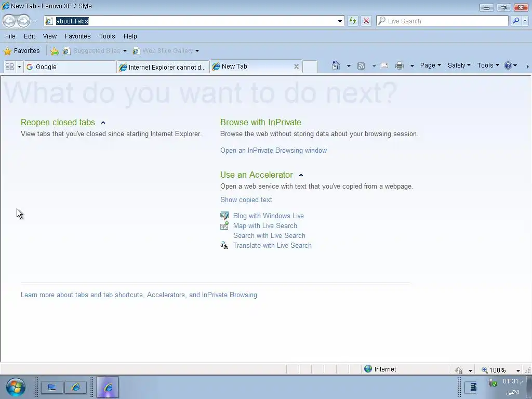Click the blue Help question mark icon
The height and width of the screenshot is (399, 532).
pyautogui.click(x=508, y=65)
